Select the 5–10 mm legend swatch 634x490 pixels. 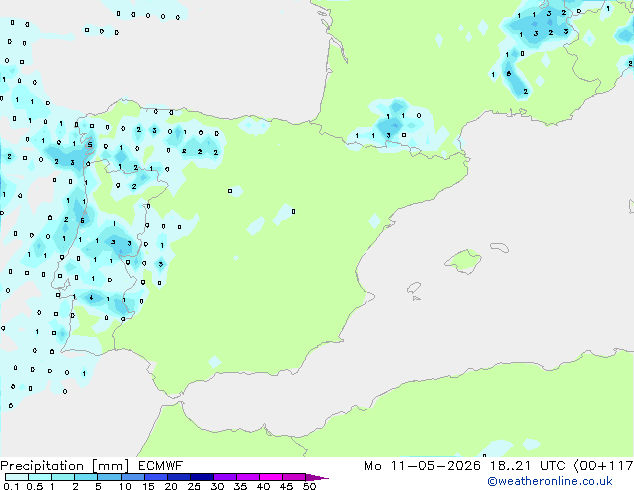coord(109,477)
